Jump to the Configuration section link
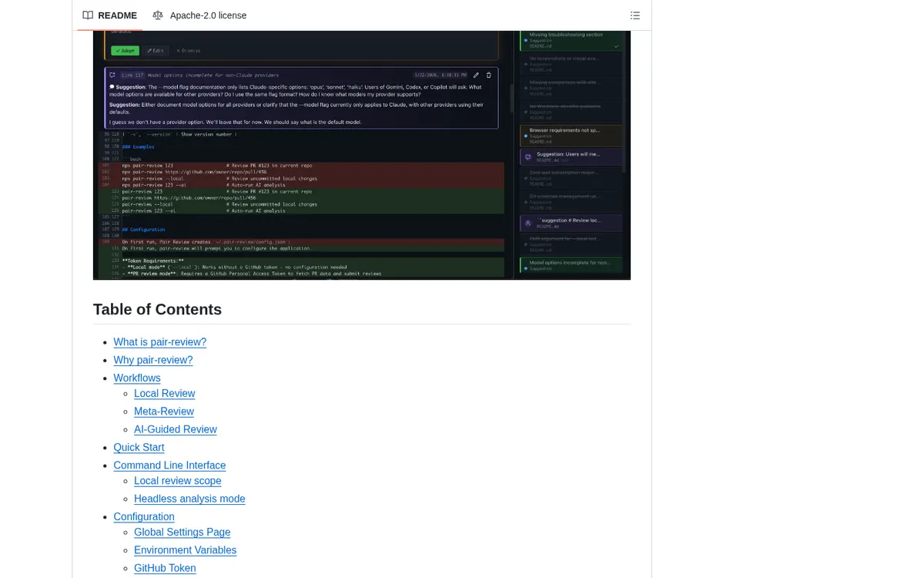 click(144, 516)
